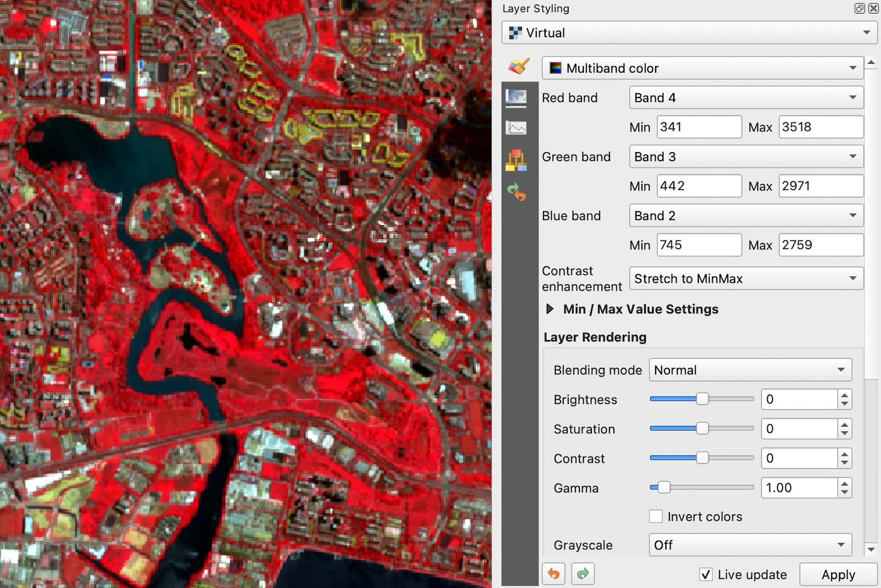The width and height of the screenshot is (881, 588).
Task: Open the Multiband color renderer dropdown
Action: [x=703, y=68]
